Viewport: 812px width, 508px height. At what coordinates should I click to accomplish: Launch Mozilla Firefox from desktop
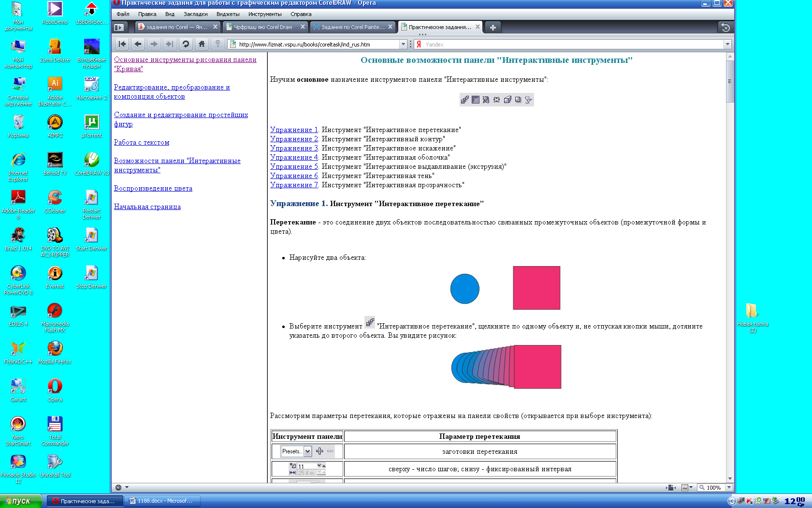coord(55,352)
